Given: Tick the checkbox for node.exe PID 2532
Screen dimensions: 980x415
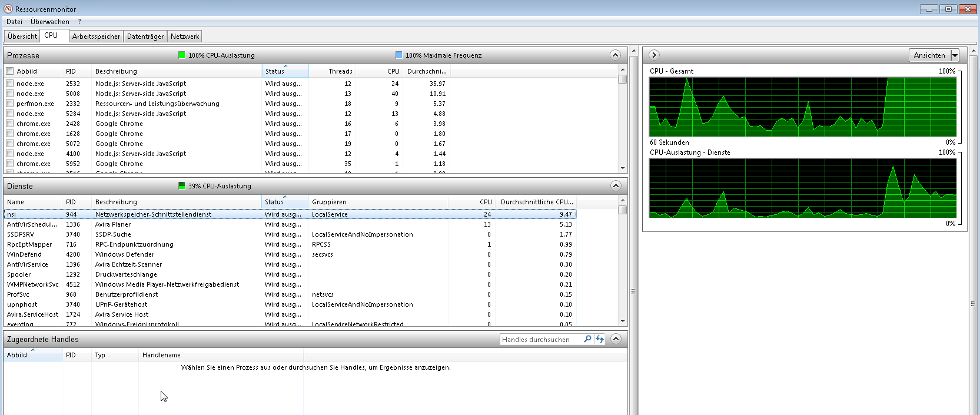Looking at the screenshot, I should pos(9,84).
